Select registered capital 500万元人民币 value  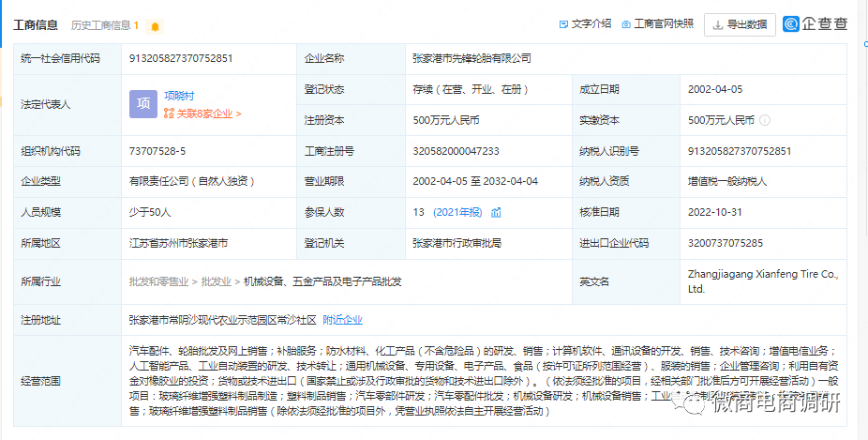point(446,120)
